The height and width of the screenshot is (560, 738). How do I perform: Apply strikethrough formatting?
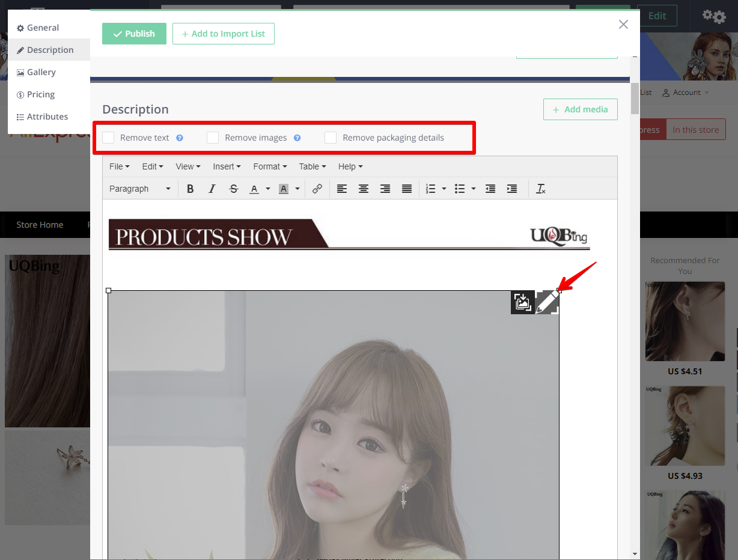point(234,189)
